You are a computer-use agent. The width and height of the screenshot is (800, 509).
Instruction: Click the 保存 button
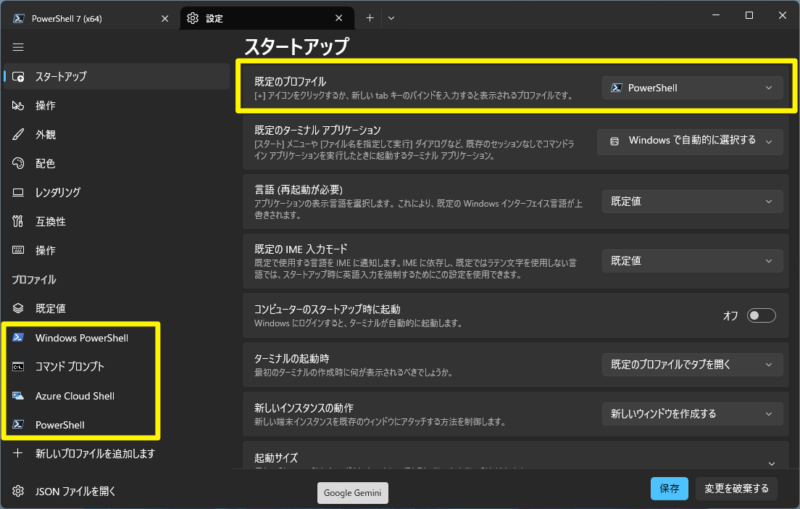pos(669,489)
